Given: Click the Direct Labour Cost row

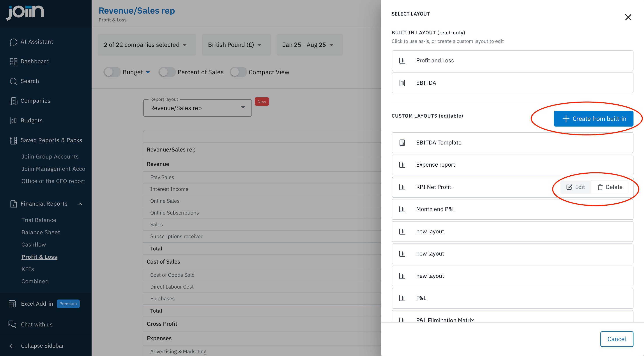Looking at the screenshot, I should pos(262,287).
